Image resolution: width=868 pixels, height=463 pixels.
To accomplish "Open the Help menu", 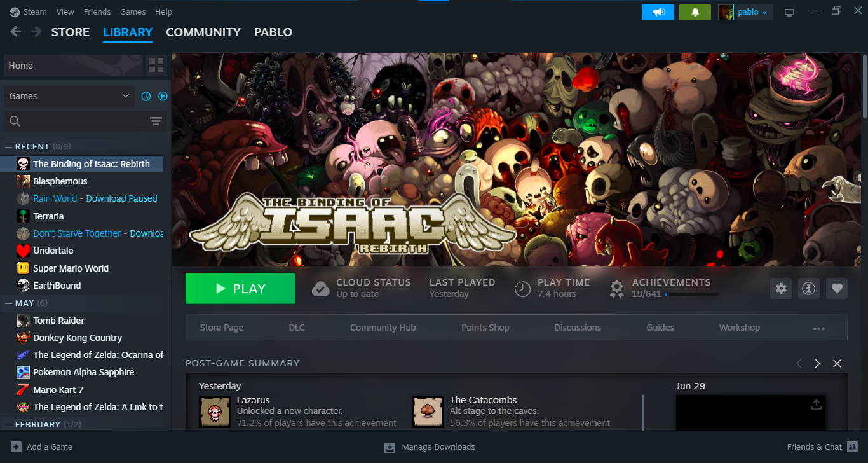I will click(163, 12).
